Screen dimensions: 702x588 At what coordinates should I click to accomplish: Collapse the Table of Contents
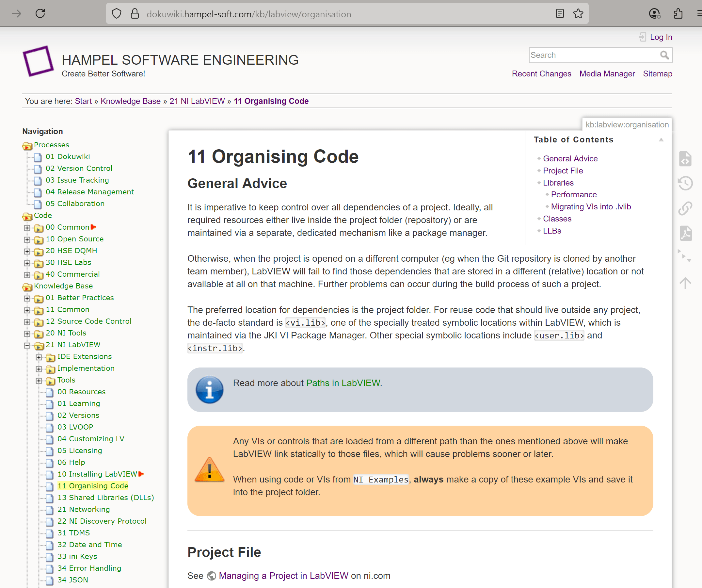click(661, 140)
